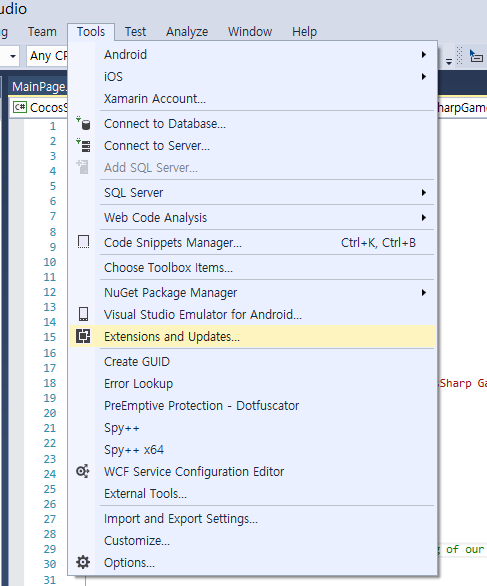This screenshot has width=487, height=586.
Task: Open the Analyze menu
Action: (187, 32)
